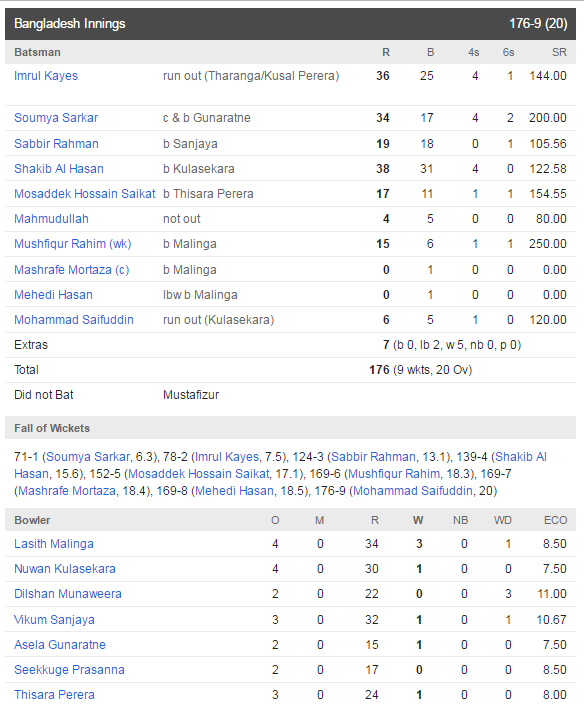The width and height of the screenshot is (584, 712).
Task: Open Thisara Perera bowler link
Action: pyautogui.click(x=54, y=694)
